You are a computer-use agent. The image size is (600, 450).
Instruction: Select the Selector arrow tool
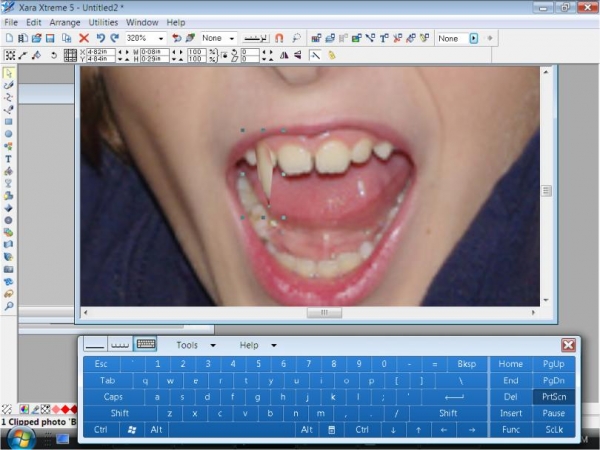(x=8, y=73)
